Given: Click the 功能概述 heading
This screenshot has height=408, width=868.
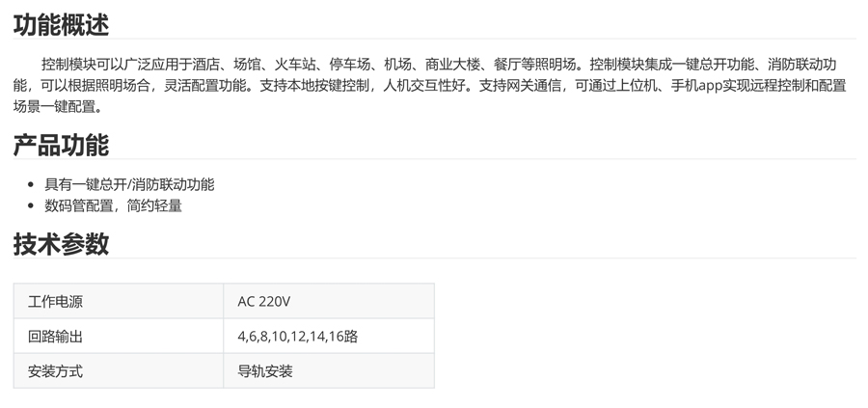Looking at the screenshot, I should 61,24.
